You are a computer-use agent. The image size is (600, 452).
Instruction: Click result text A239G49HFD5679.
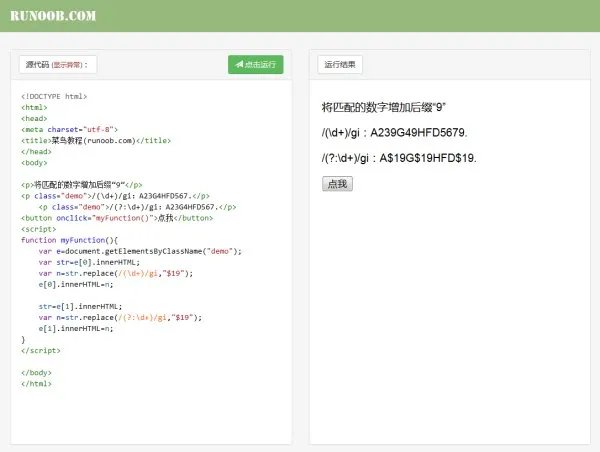click(419, 132)
